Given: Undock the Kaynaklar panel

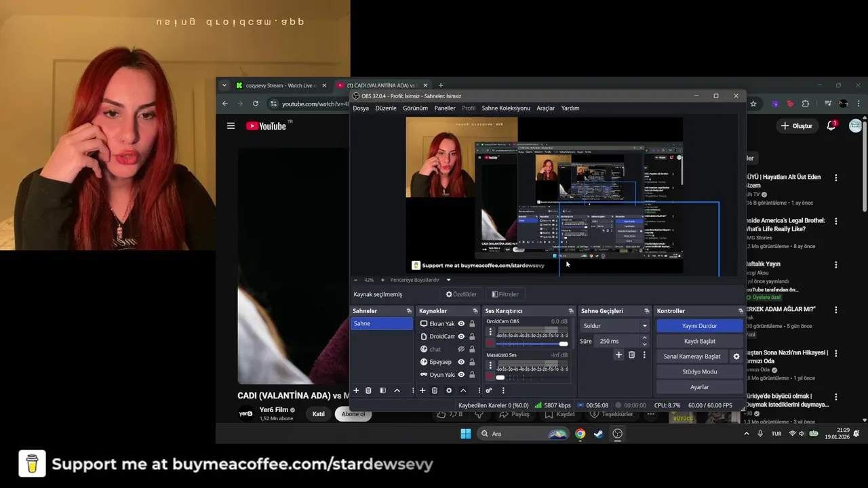Looking at the screenshot, I should click(475, 311).
